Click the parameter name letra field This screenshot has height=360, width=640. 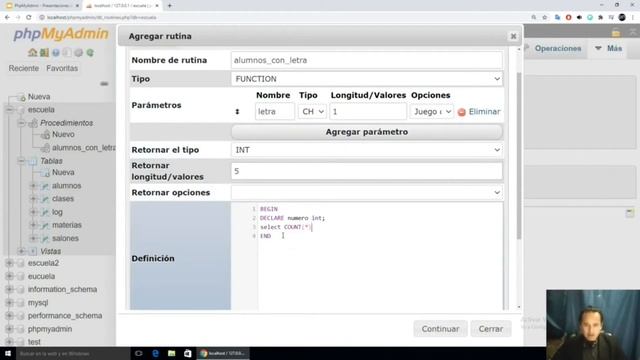(275, 111)
